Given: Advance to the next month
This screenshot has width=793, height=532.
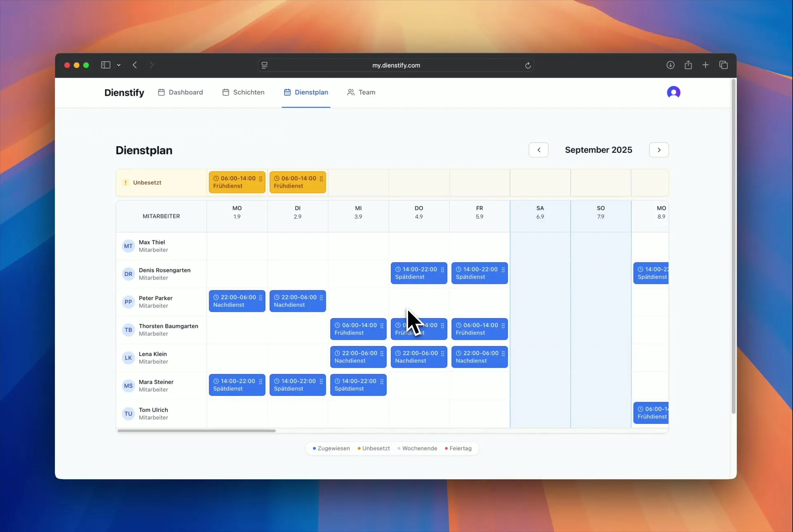Looking at the screenshot, I should coord(659,150).
